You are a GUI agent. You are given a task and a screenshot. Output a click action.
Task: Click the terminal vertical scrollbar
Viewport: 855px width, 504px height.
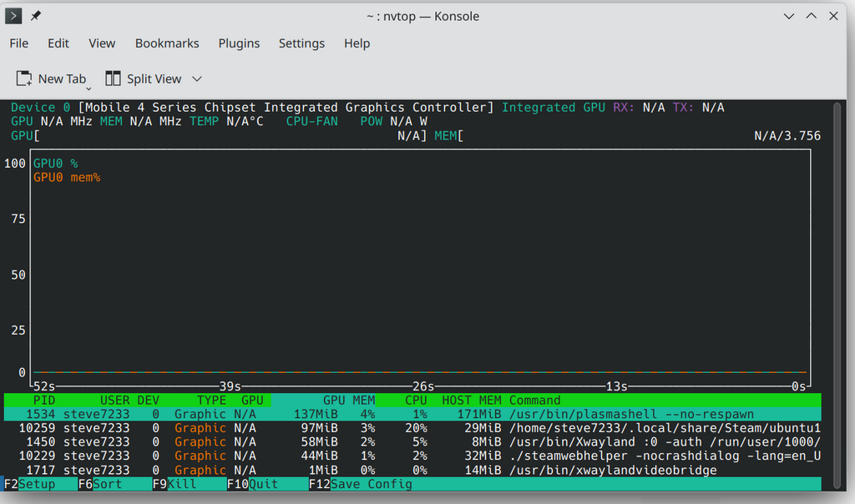point(837,296)
